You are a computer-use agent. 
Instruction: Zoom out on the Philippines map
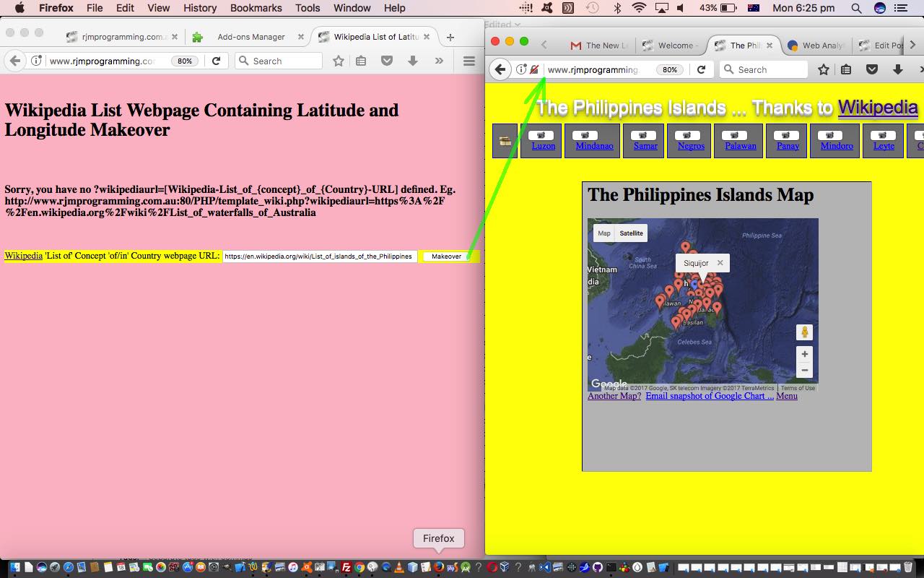point(804,371)
